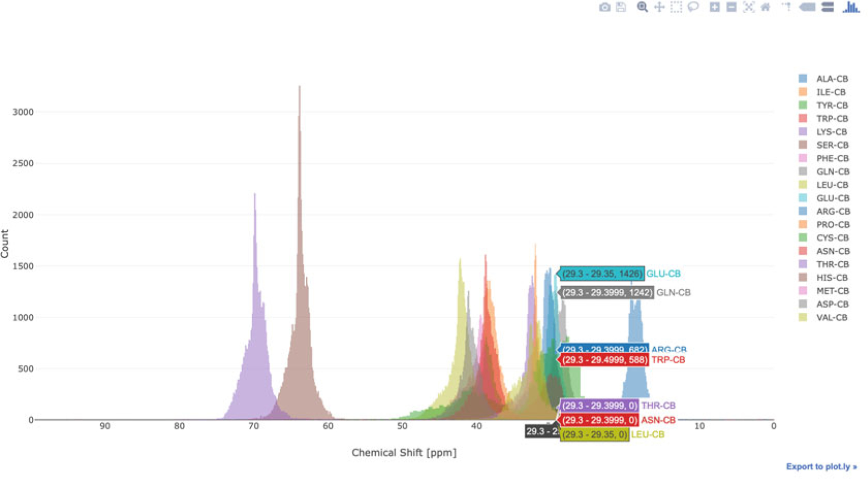Select the Pan tool
The image size is (868, 479).
pos(659,7)
